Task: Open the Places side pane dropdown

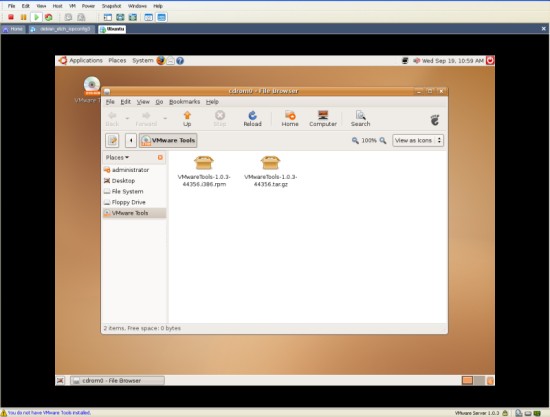Action: click(117, 157)
